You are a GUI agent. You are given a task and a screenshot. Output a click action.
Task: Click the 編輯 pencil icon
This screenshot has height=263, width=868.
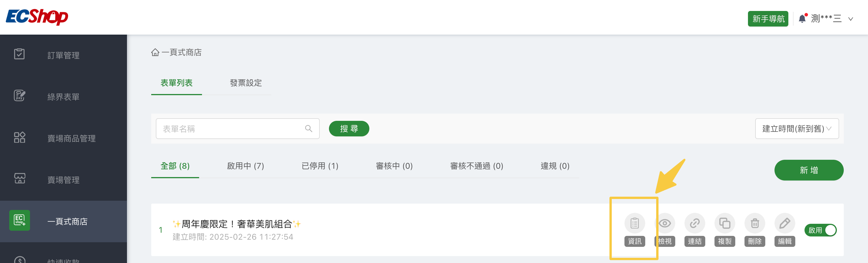(x=784, y=223)
